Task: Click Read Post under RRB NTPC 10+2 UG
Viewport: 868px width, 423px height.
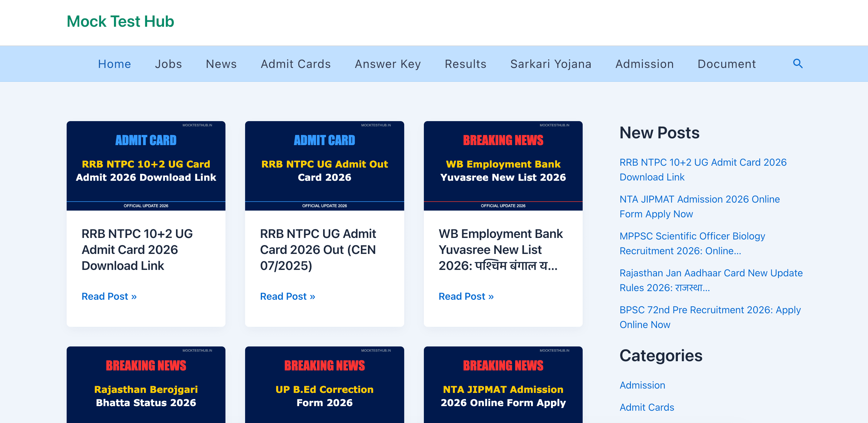Action: point(109,296)
